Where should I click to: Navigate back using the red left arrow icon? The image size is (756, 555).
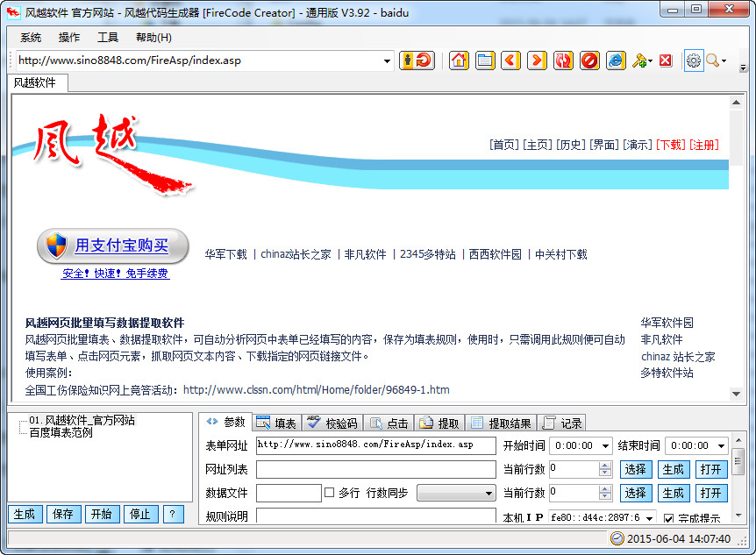click(x=509, y=60)
